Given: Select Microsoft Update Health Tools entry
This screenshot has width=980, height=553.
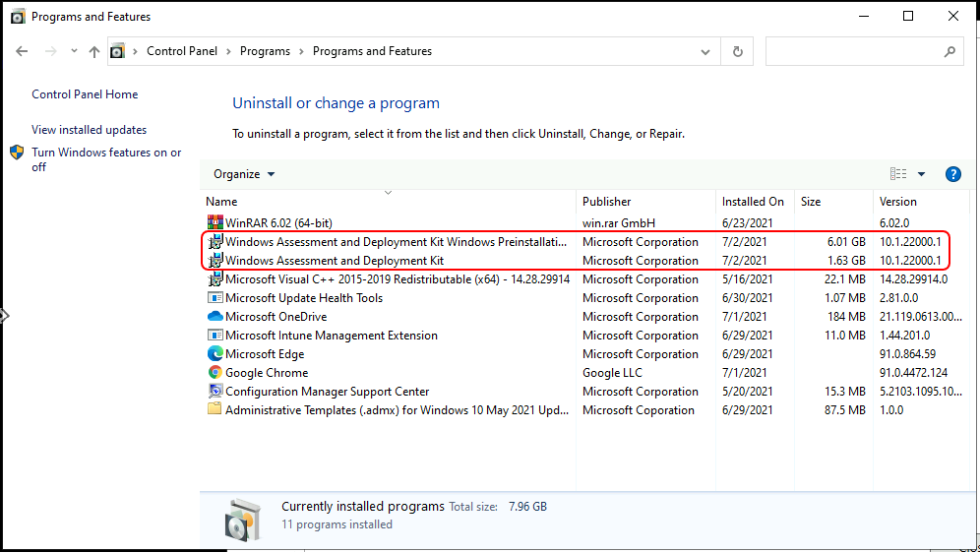Looking at the screenshot, I should (x=304, y=298).
